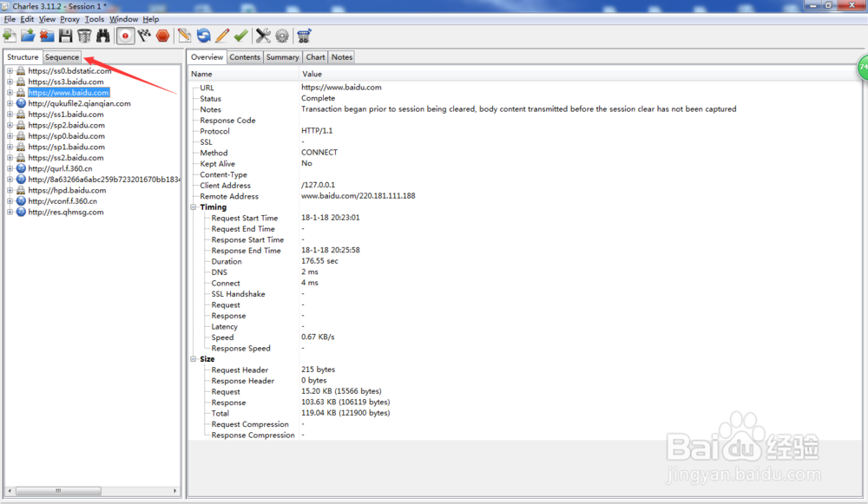Close the current session

click(x=47, y=36)
